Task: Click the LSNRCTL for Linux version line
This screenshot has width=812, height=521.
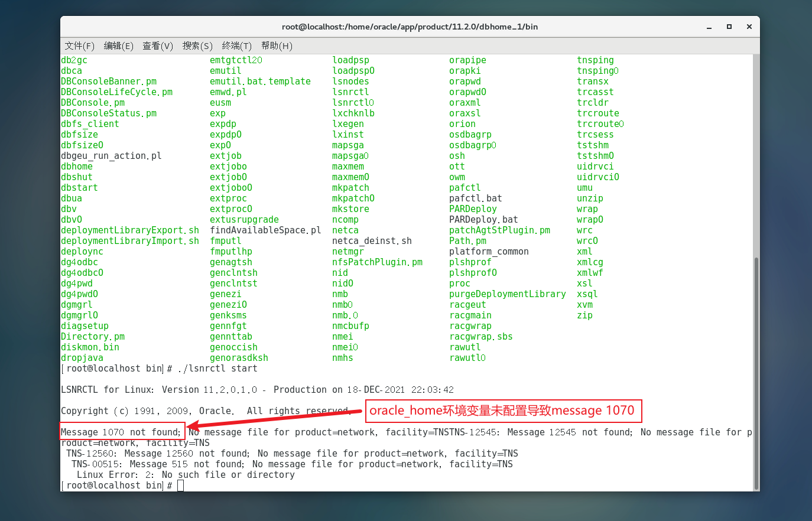Action: (258, 390)
